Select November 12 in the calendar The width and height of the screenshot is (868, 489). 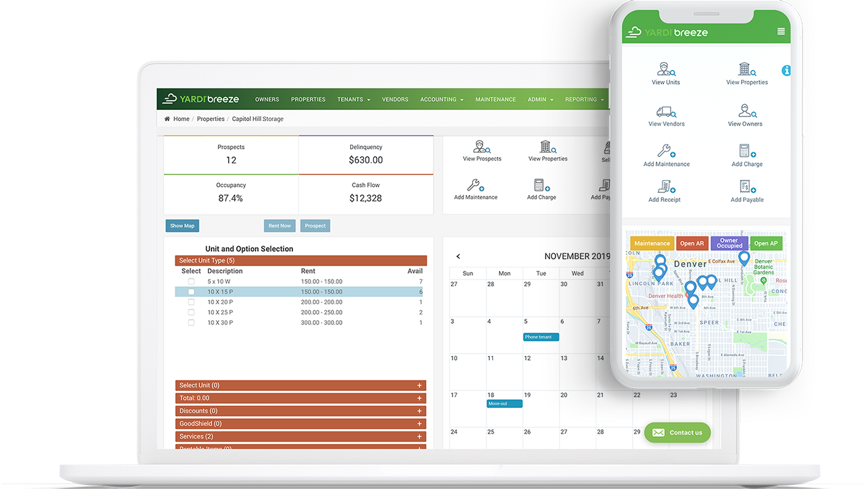541,372
